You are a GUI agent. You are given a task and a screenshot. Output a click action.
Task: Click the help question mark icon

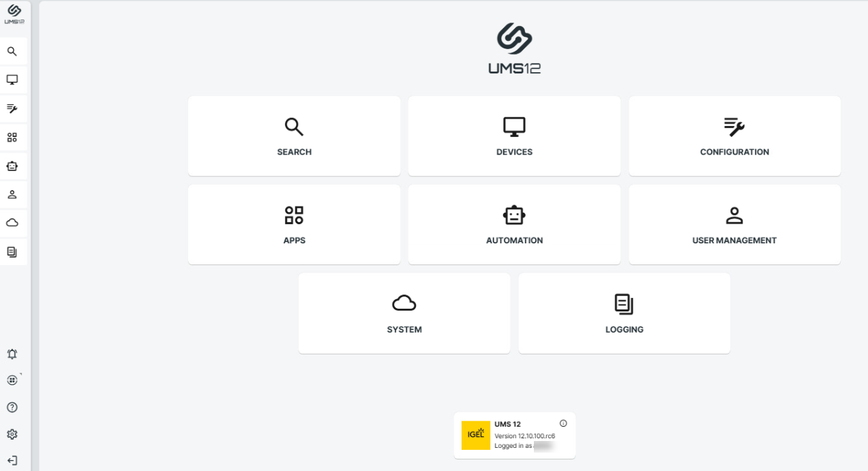(x=12, y=408)
